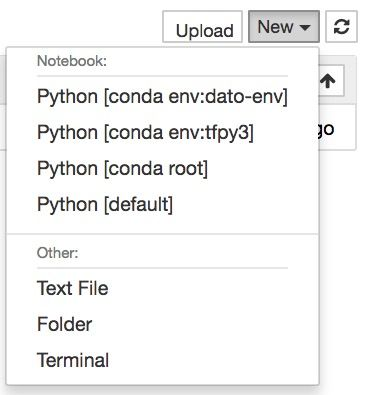Click empty space below the Terminal entry
Screen dimensions: 373x395
click(162, 381)
